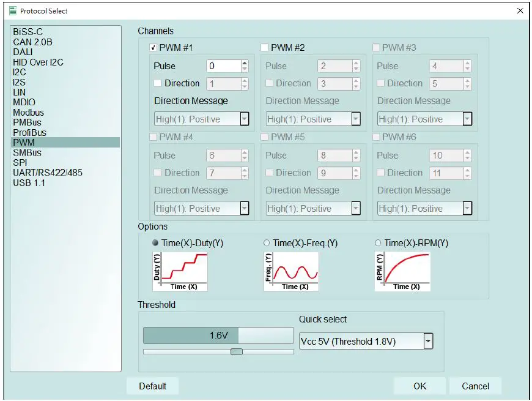Select CAN 2.0B from the protocol list
The height and width of the screenshot is (401, 532).
tap(32, 42)
